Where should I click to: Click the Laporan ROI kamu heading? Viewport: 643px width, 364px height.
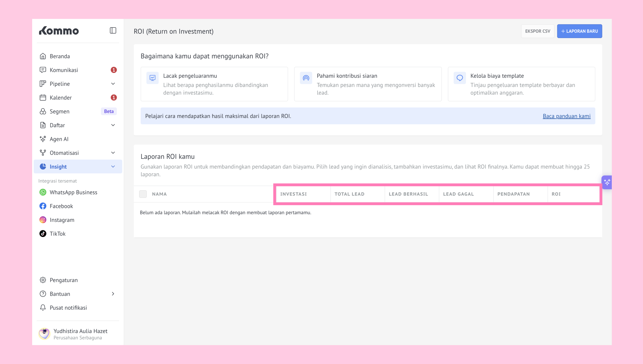point(168,156)
